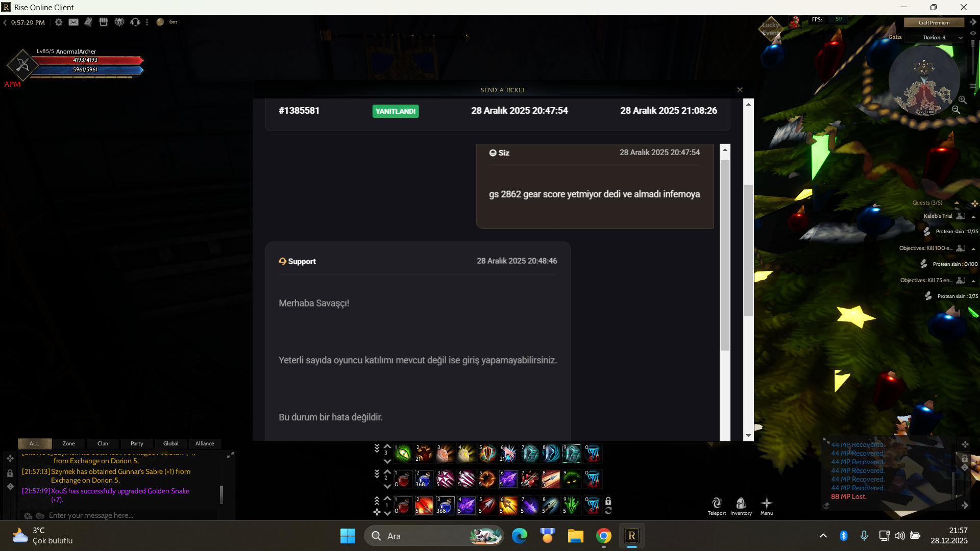Open the mailbox envelope icon
Image resolution: width=980 pixels, height=551 pixels.
pyautogui.click(x=73, y=22)
